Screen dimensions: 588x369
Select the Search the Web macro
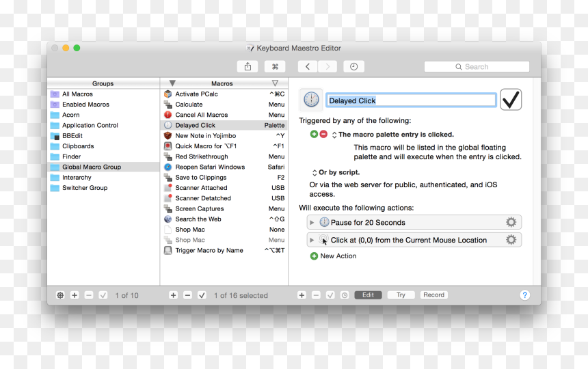click(224, 219)
